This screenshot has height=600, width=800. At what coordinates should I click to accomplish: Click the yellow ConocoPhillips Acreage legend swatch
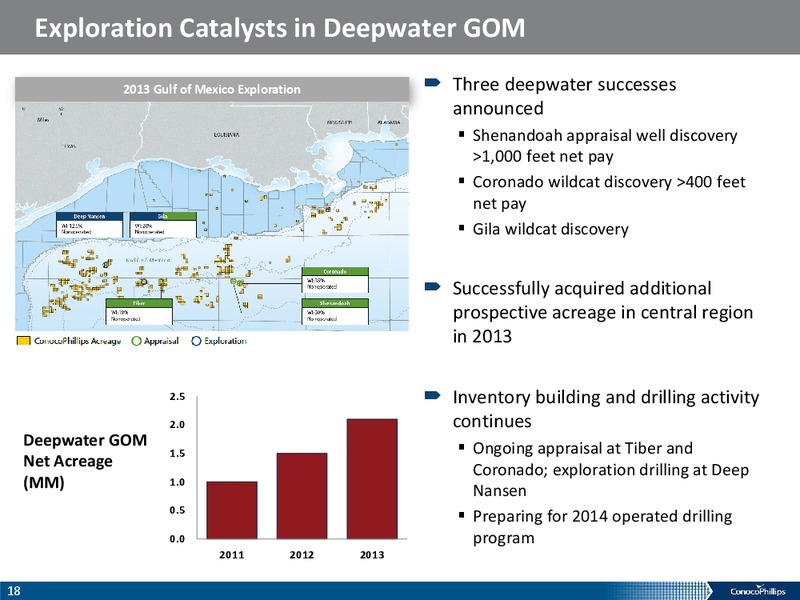pyautogui.click(x=23, y=341)
